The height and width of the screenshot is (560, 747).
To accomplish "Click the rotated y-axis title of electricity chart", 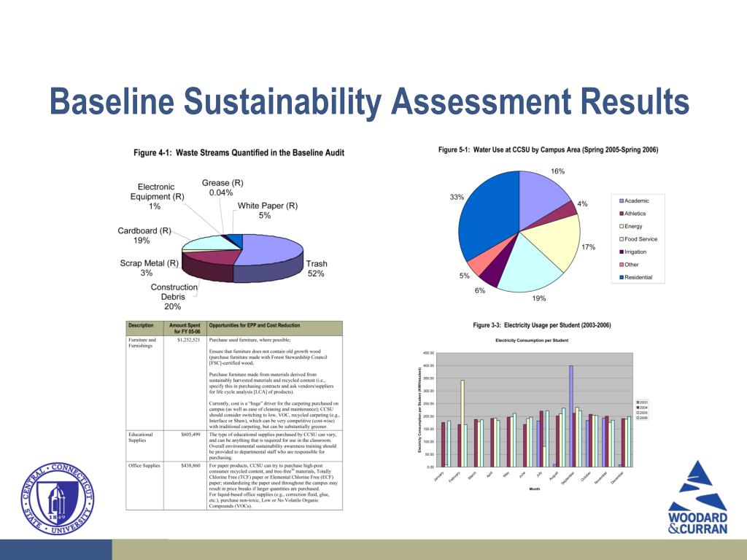I will 419,410.
